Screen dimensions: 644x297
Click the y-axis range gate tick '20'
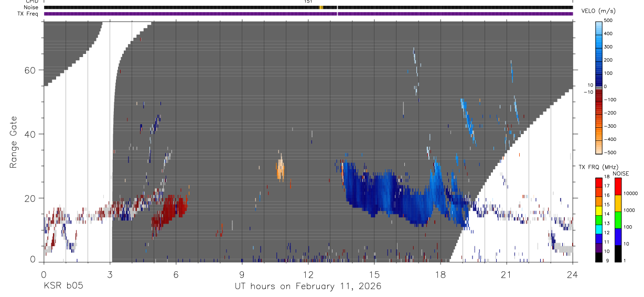(x=30, y=199)
